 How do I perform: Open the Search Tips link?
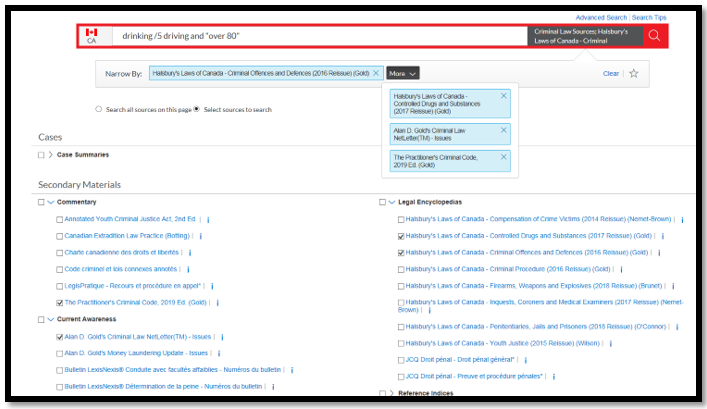[x=649, y=17]
